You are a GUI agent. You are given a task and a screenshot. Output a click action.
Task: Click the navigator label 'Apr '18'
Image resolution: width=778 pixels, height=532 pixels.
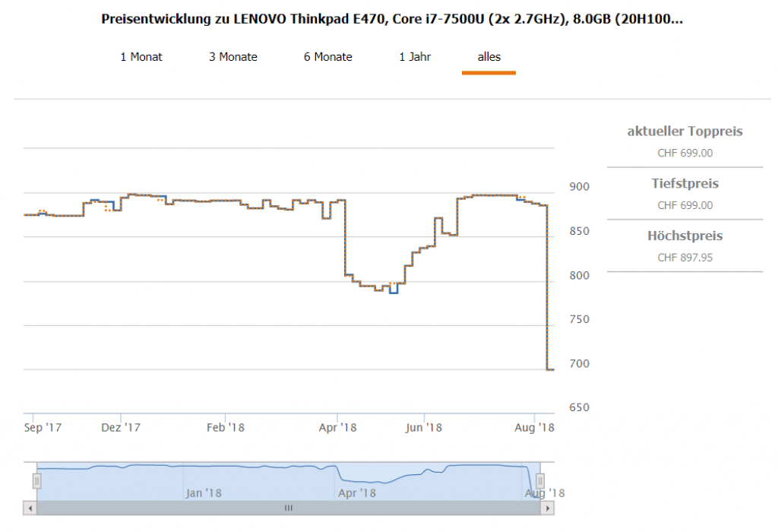357,493
